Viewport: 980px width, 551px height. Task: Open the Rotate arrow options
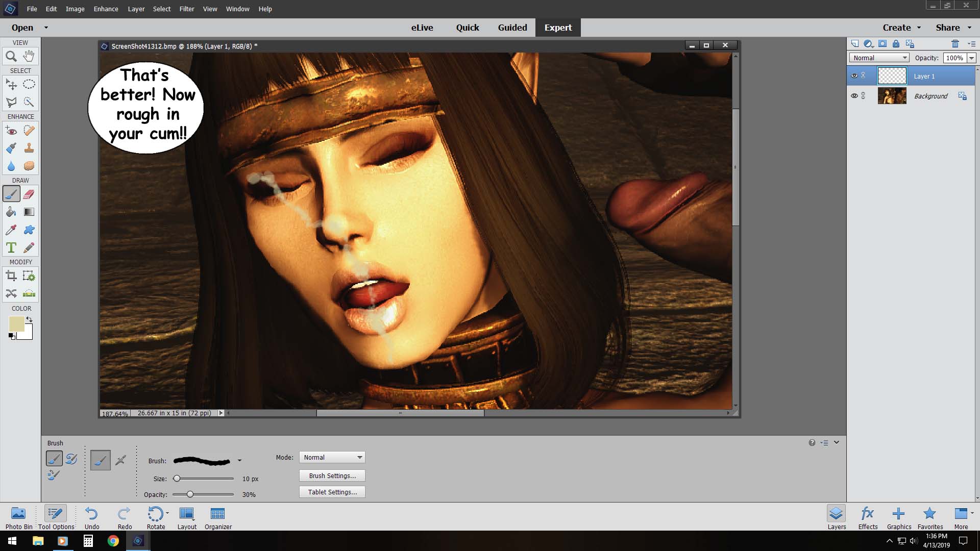point(167,513)
